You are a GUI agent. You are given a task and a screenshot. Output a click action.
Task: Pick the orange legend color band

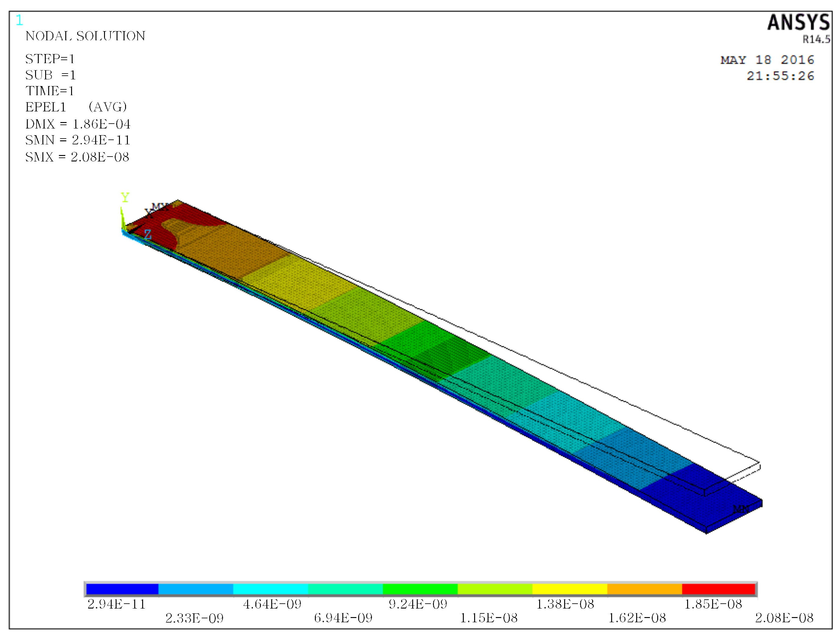(644, 589)
